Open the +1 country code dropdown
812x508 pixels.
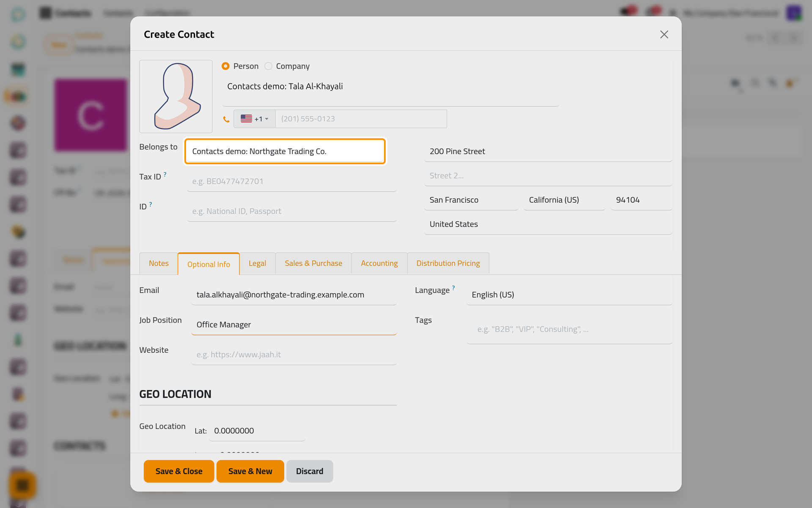(255, 119)
